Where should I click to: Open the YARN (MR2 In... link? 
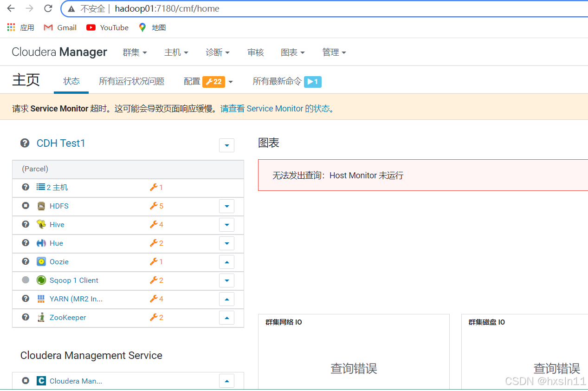[x=76, y=299]
